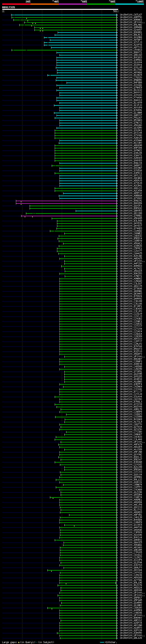Select the UniRef100_A9GW01 label
Viewport: 146px width, 644px height.
(131, 545)
